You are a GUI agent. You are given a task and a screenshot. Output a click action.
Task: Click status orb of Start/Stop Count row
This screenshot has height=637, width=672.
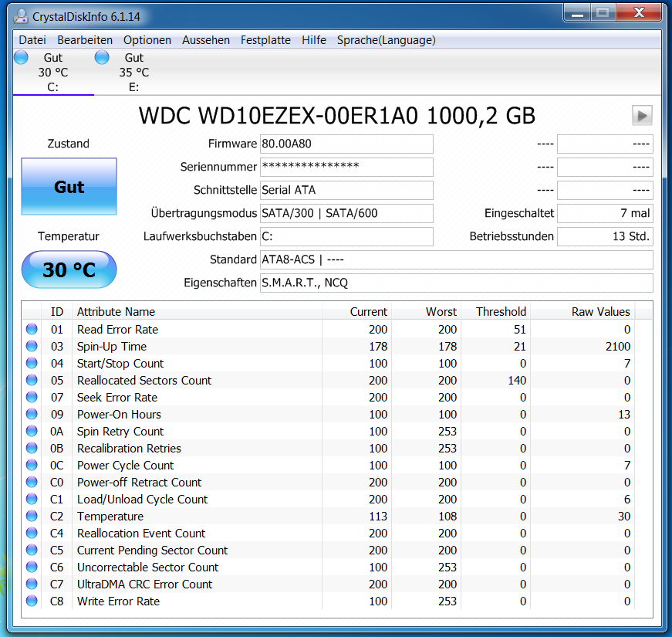[32, 363]
